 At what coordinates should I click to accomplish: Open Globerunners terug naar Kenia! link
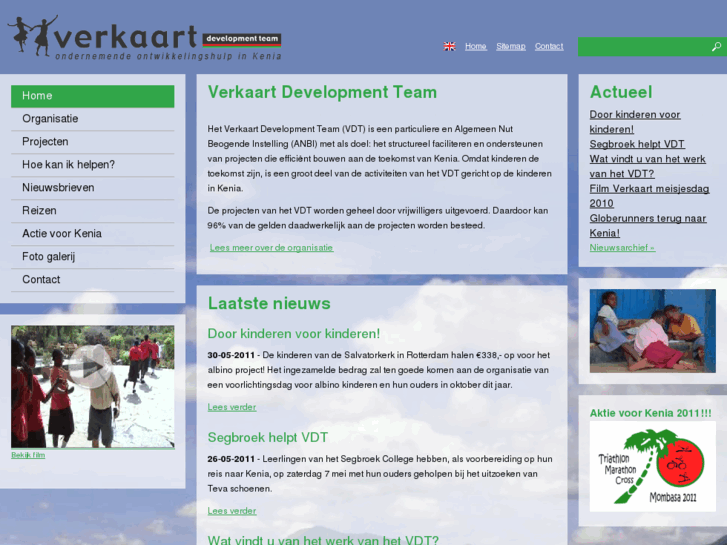point(648,225)
